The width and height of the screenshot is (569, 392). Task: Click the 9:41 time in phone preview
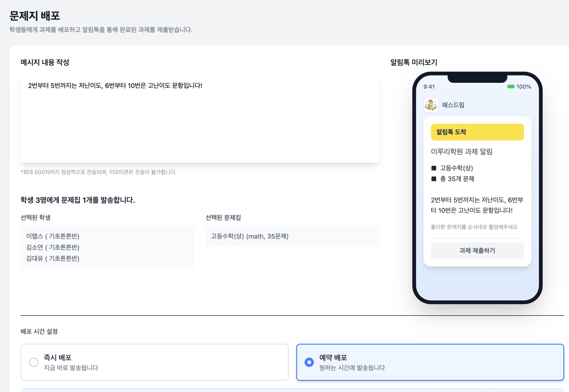429,87
